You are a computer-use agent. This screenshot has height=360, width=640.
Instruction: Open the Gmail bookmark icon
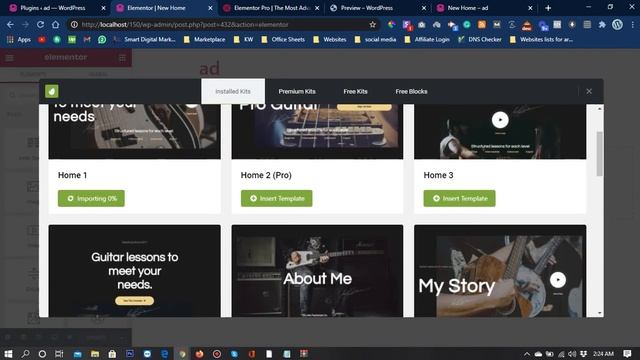87,39
